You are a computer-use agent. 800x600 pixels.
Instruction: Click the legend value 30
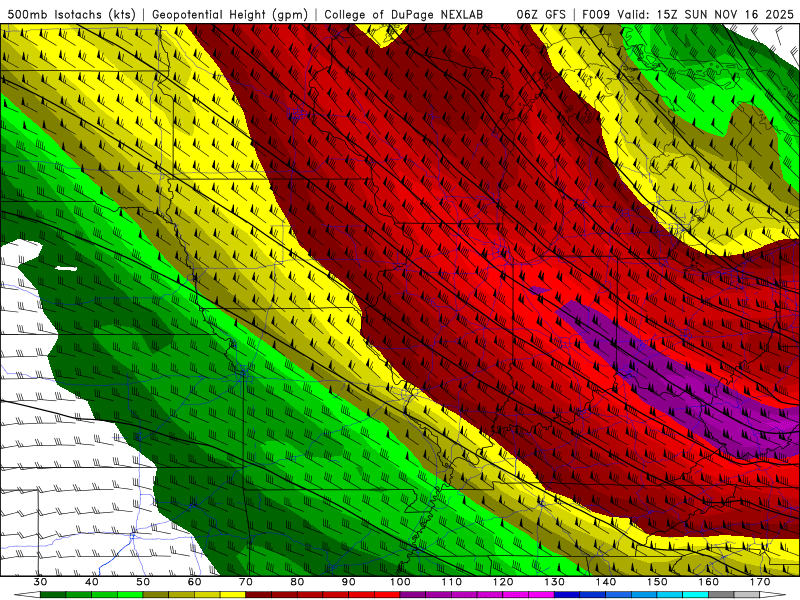pyautogui.click(x=40, y=582)
